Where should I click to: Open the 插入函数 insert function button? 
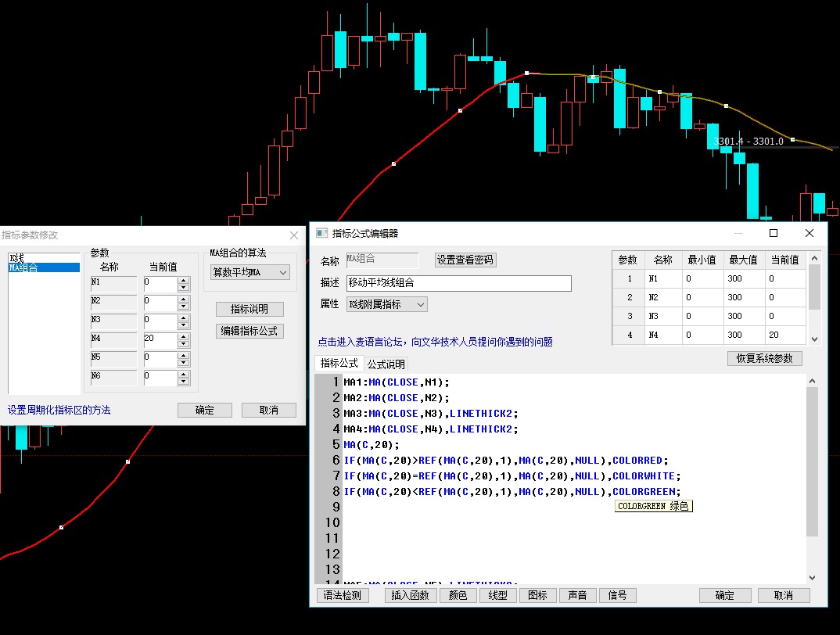[410, 595]
